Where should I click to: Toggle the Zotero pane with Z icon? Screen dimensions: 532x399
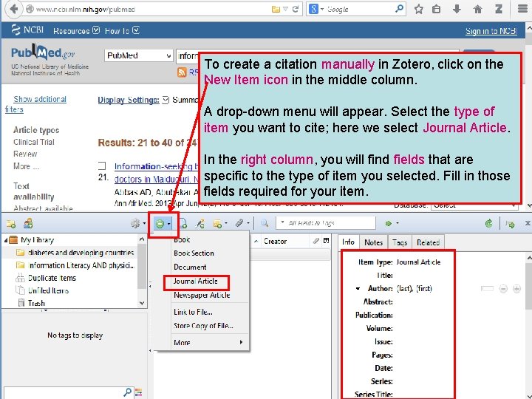click(x=499, y=9)
